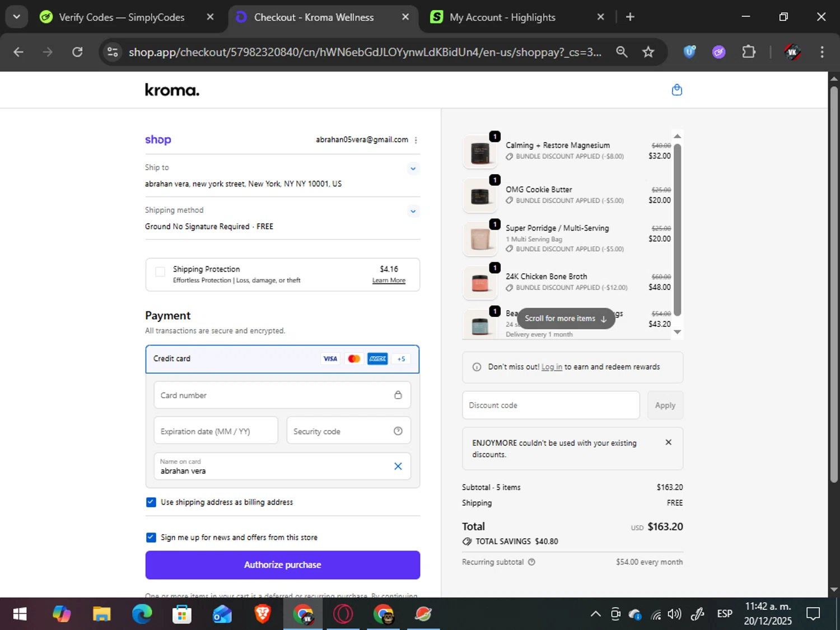The height and width of the screenshot is (630, 840).
Task: Enable the Shipping Protection checkbox
Action: (x=160, y=272)
